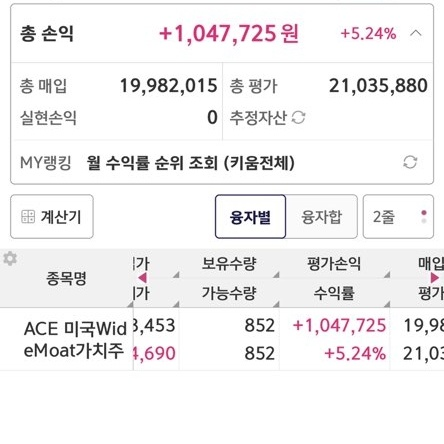Screen dimensions: 444x444
Task: Sort by 종목명 column header
Action: coord(66,278)
